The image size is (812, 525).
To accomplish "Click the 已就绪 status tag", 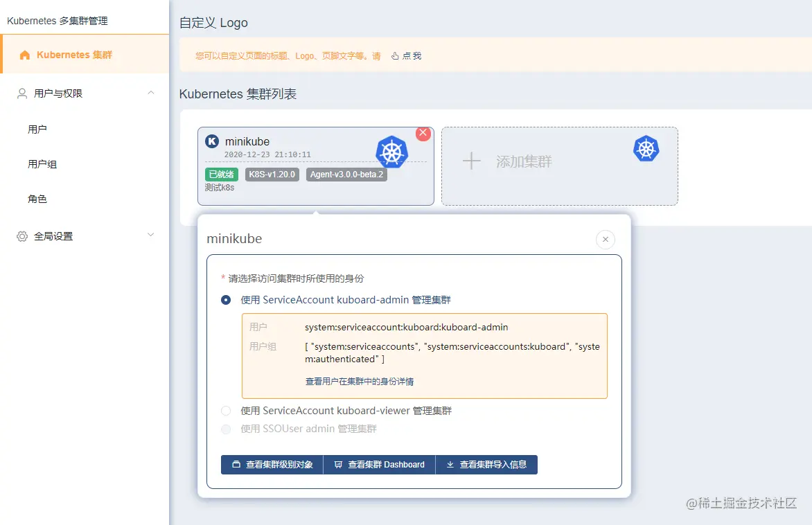I will pos(221,175).
